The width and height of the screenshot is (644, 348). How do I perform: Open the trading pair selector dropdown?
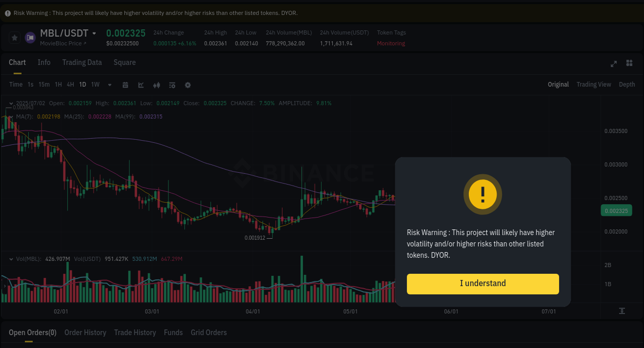[94, 32]
